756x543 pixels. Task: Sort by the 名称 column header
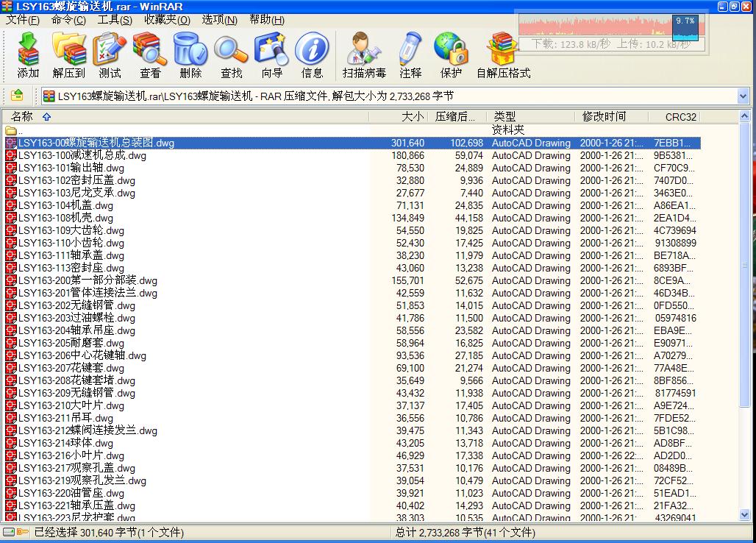point(185,116)
